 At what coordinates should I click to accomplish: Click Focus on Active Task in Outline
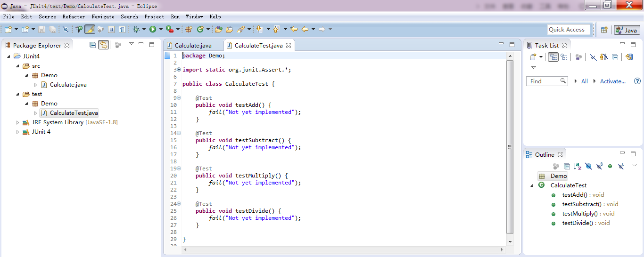point(556,166)
